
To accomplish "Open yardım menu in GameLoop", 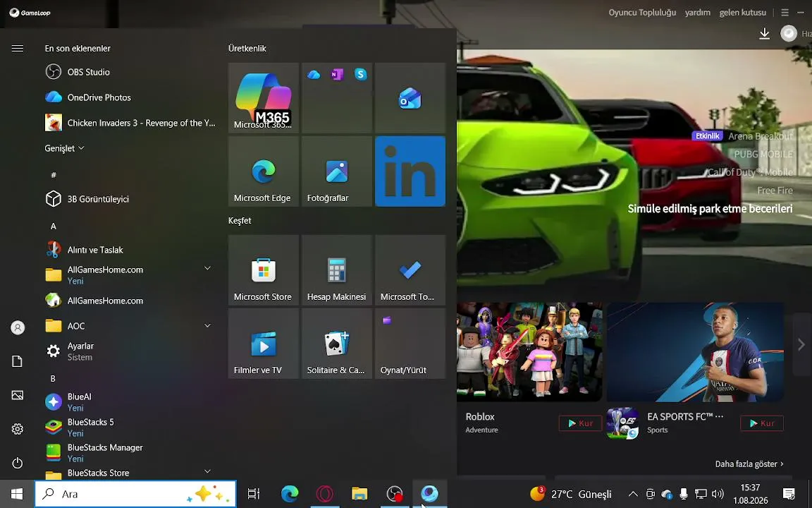I will coord(698,13).
